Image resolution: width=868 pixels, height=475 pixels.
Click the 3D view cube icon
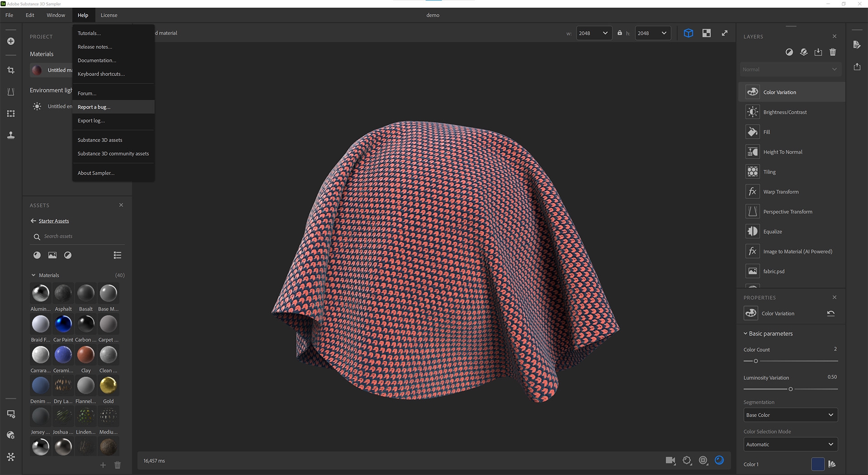coord(688,33)
